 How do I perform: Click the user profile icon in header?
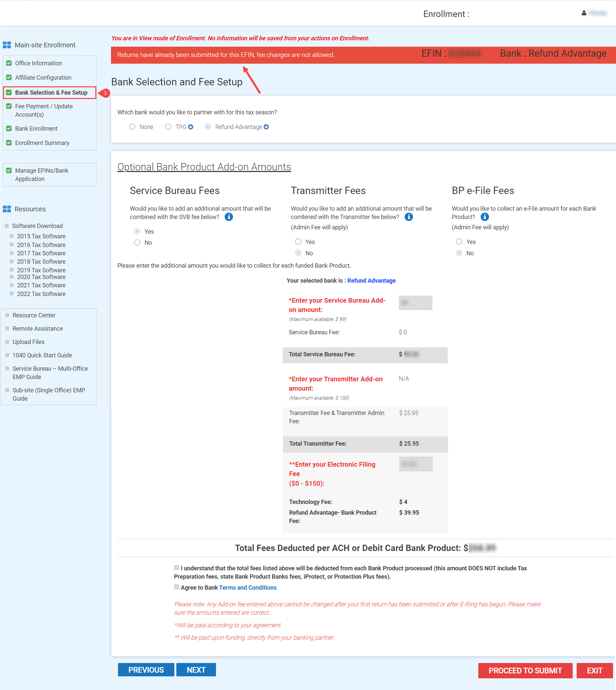[x=584, y=13]
